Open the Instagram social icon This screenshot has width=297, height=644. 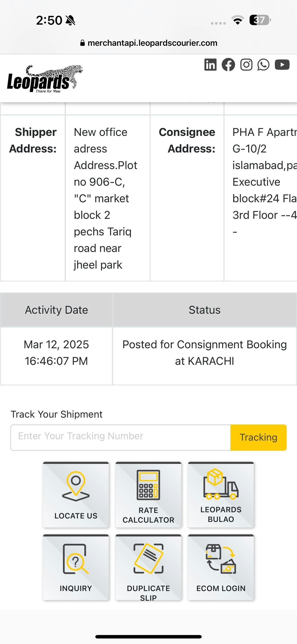click(246, 65)
